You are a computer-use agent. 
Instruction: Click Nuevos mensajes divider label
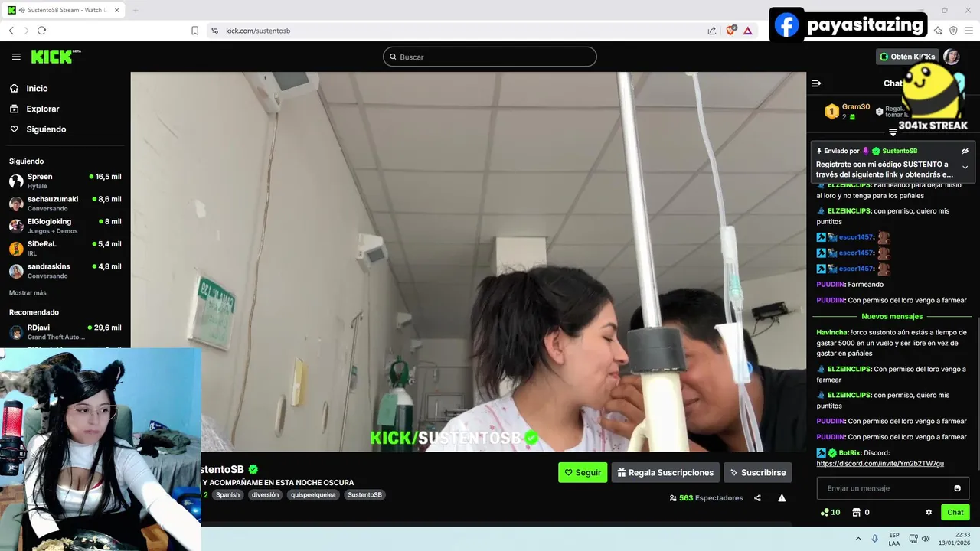(x=892, y=316)
